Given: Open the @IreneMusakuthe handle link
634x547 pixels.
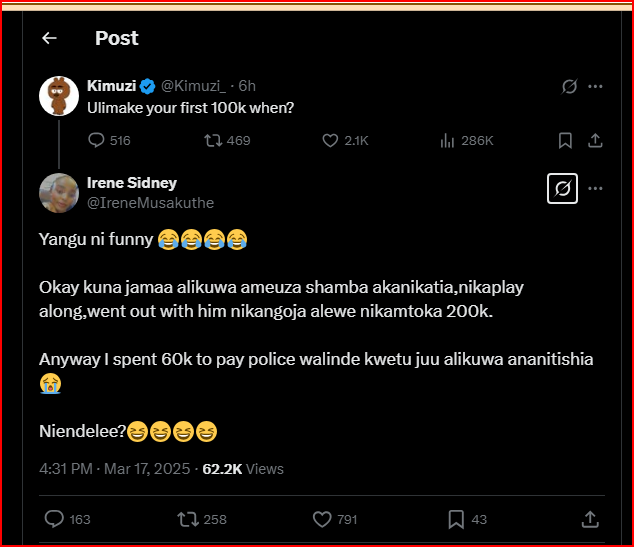Looking at the screenshot, I should pyautogui.click(x=150, y=203).
